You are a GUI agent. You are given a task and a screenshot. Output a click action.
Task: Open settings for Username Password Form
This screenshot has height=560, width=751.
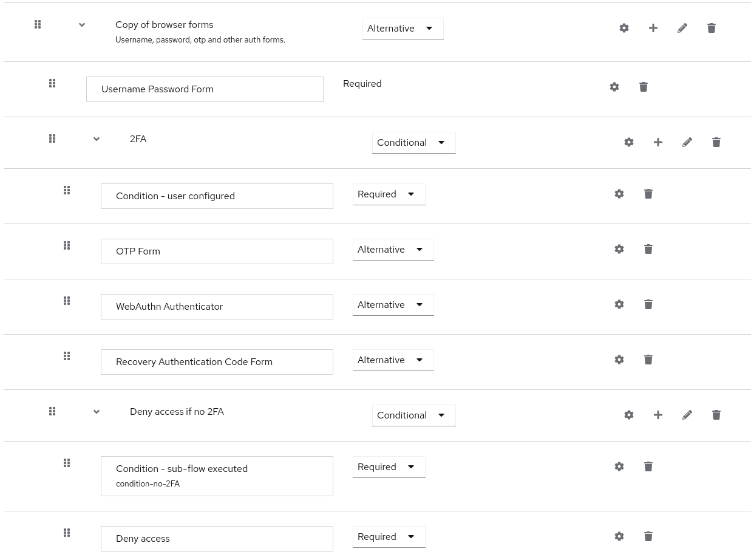click(614, 87)
